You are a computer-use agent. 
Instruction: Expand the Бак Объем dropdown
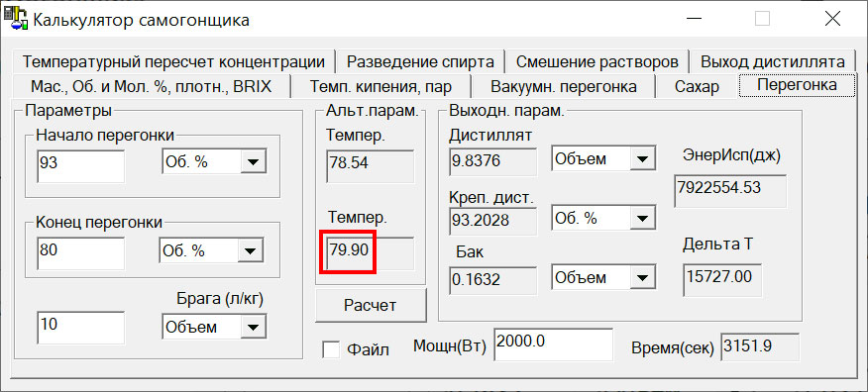click(642, 277)
